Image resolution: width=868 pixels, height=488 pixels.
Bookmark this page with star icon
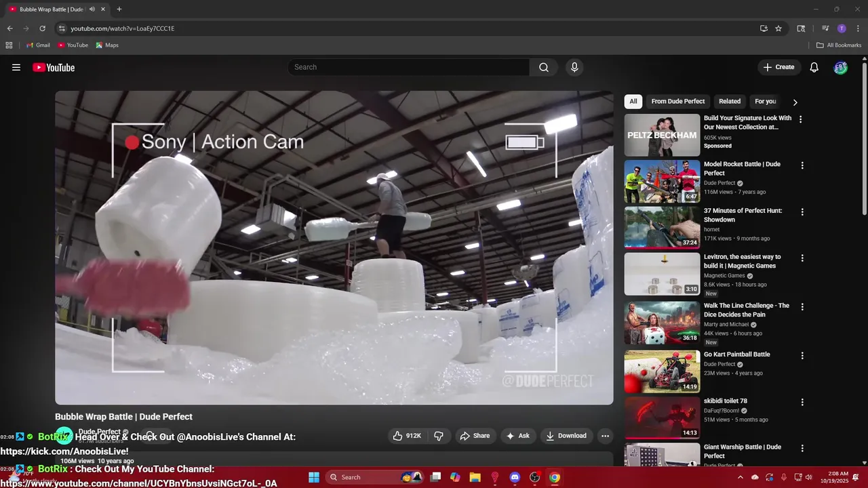coord(778,28)
